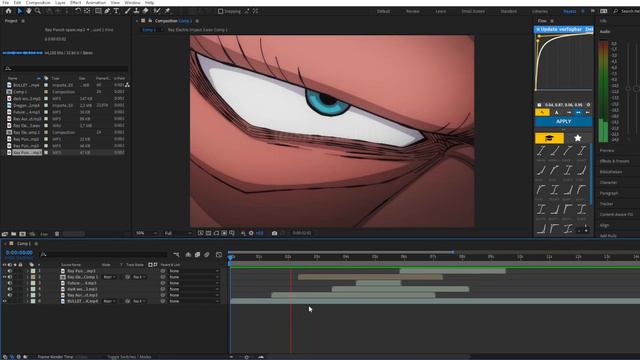
Task: Click the Flow curve lock icon
Action: point(539,105)
